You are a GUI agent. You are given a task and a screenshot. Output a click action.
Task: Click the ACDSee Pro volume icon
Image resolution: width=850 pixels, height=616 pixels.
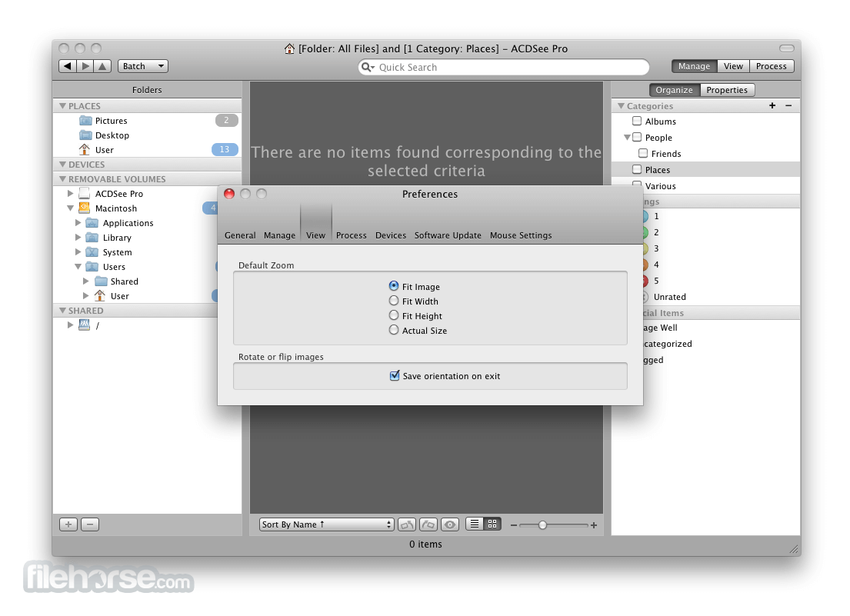[x=84, y=194]
